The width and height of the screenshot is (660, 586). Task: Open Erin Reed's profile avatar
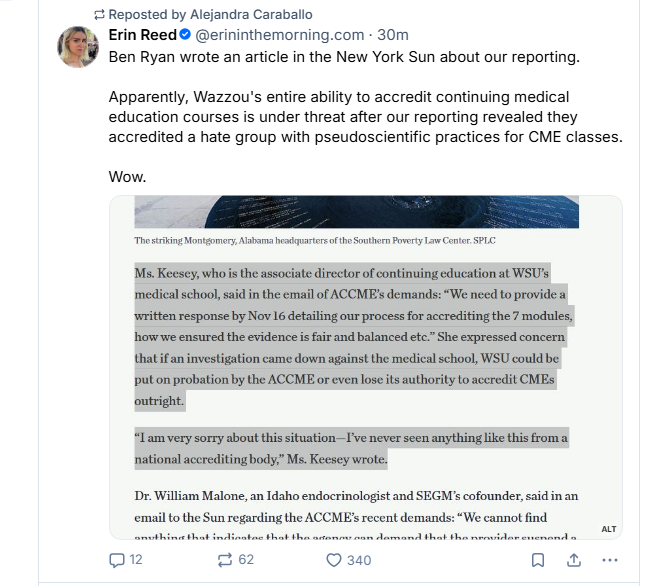point(79,47)
